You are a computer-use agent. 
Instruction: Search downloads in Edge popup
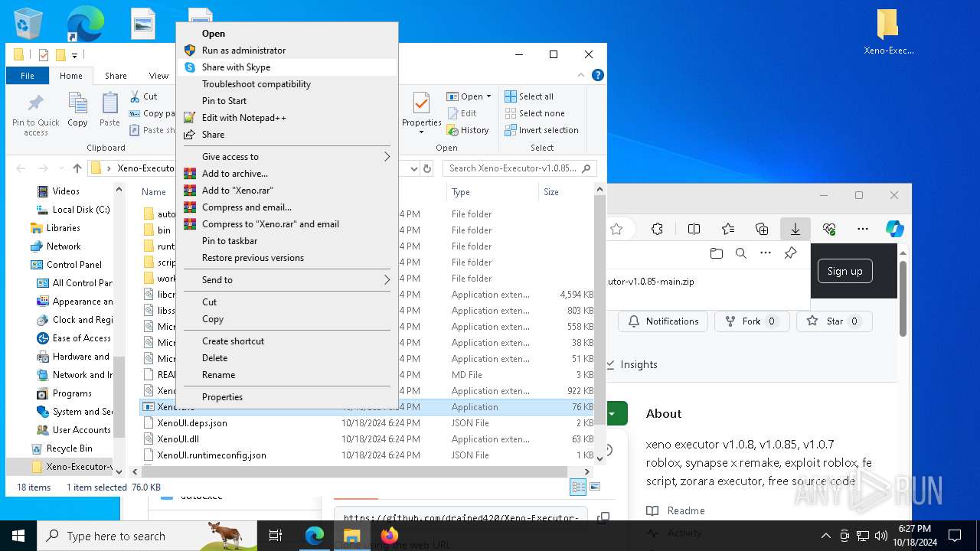click(741, 253)
